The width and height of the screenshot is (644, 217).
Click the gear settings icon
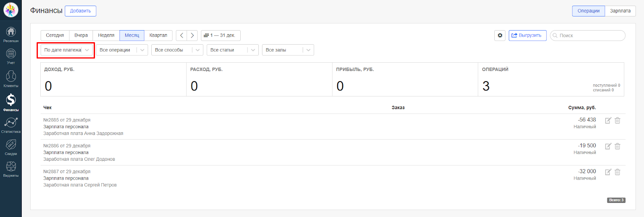point(500,35)
